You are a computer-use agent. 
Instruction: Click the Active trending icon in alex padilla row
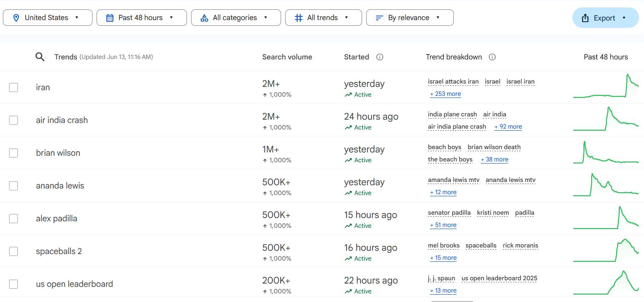[x=348, y=226]
